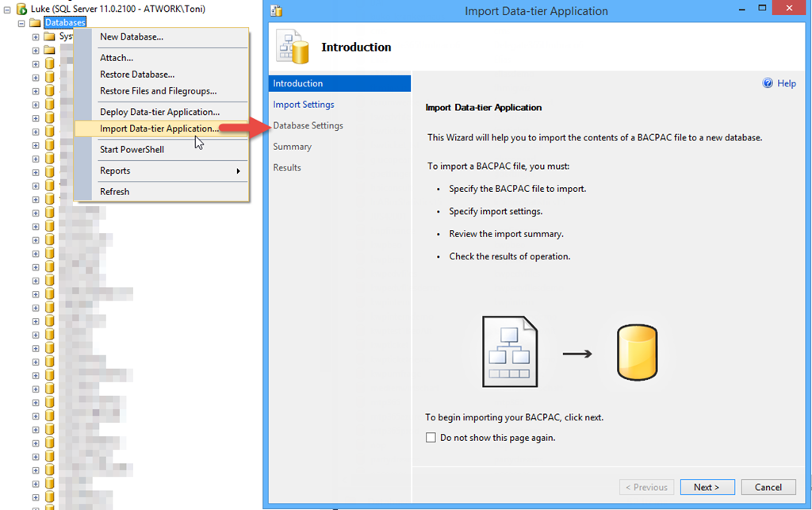Collapse the Luke server node
Screen dimensions: 812x510
coord(7,10)
